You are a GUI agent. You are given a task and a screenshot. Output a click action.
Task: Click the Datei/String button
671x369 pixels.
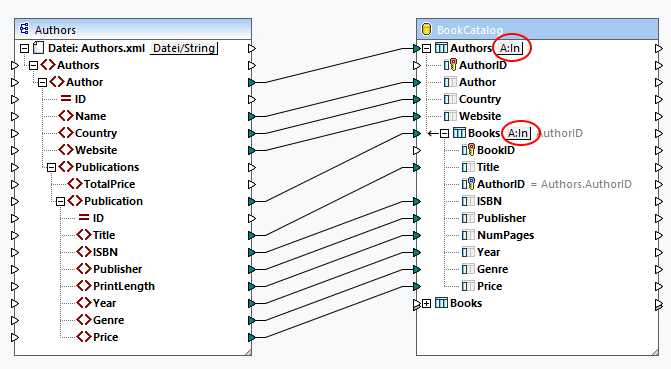(x=184, y=48)
